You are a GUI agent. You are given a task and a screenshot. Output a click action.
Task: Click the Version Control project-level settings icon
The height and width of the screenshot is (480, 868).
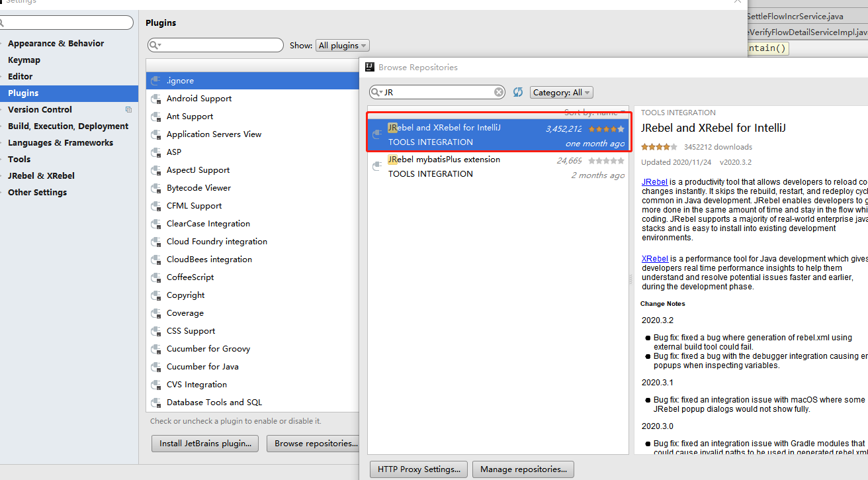128,110
